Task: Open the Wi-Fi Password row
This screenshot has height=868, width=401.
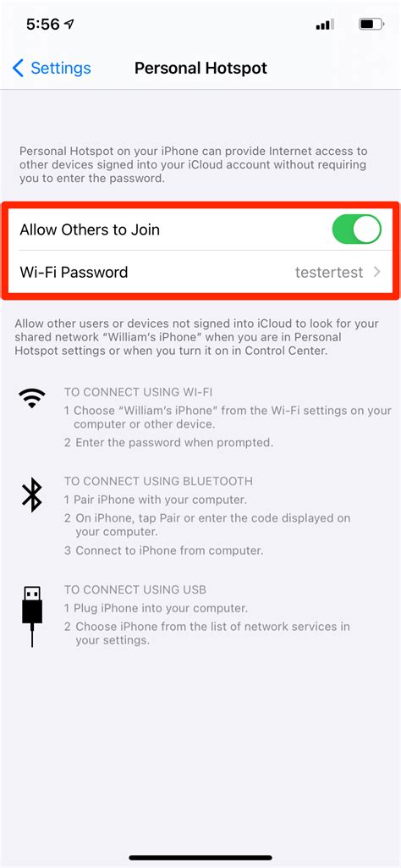Action: (x=200, y=273)
